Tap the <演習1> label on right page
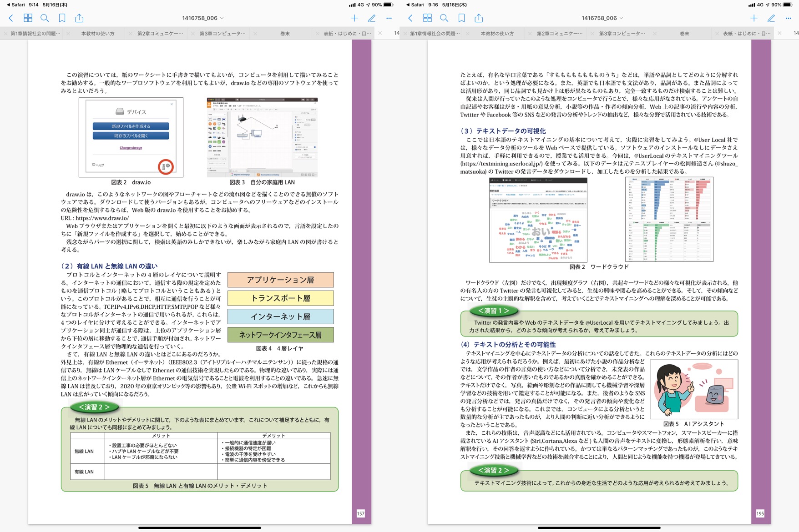Viewport: 799px width, 532px height. pyautogui.click(x=494, y=311)
